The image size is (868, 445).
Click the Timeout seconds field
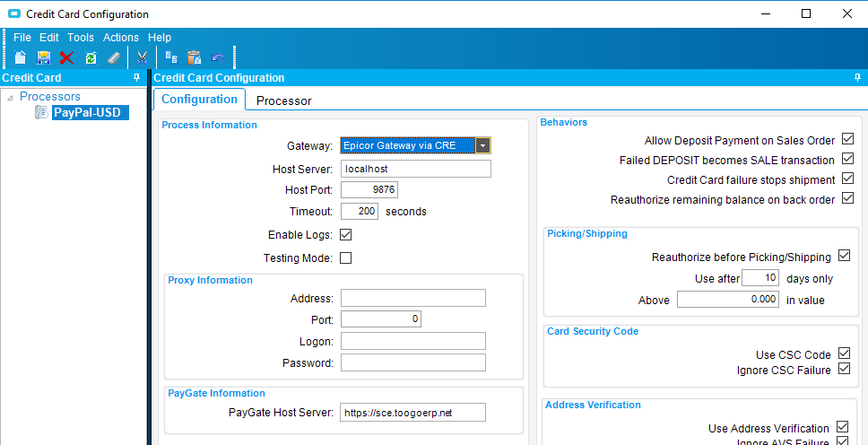tap(360, 211)
